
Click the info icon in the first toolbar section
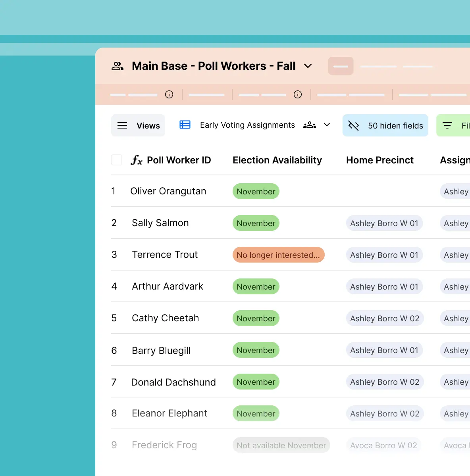tap(169, 94)
